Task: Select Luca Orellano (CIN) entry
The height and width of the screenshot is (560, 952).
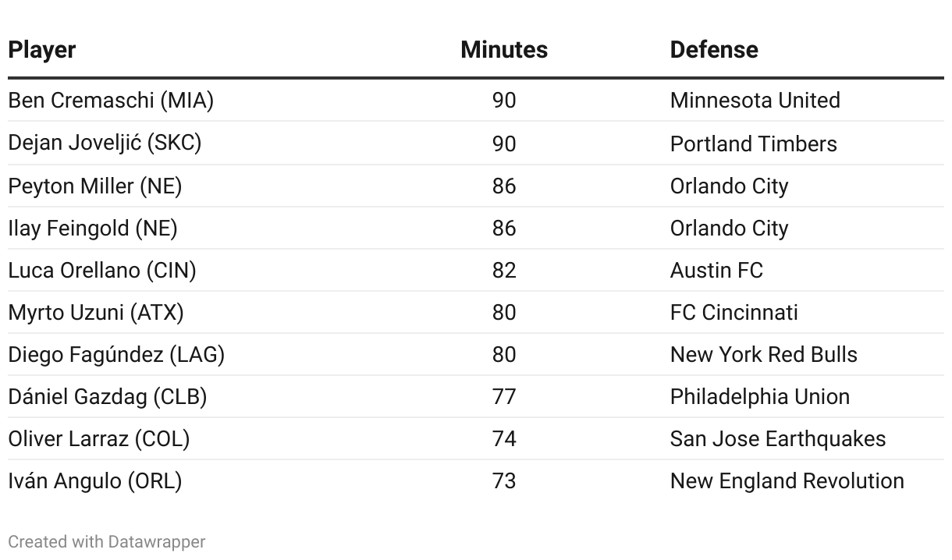Action: (102, 271)
